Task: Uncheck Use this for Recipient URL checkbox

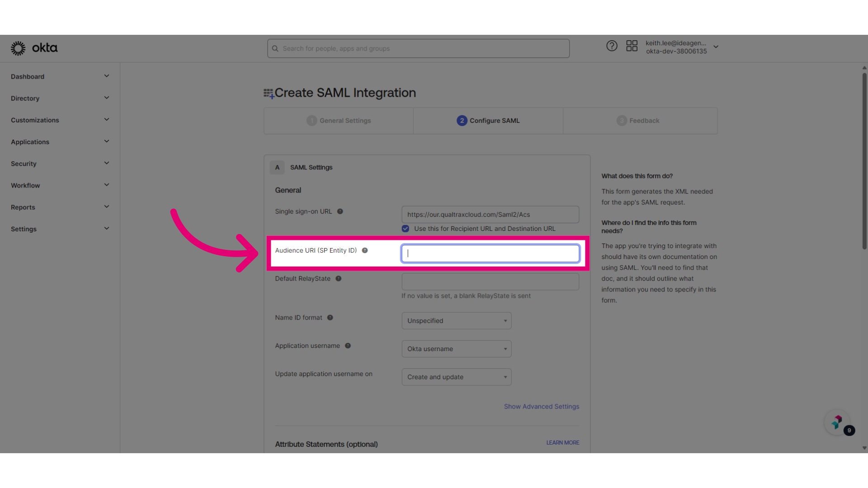Action: (406, 229)
